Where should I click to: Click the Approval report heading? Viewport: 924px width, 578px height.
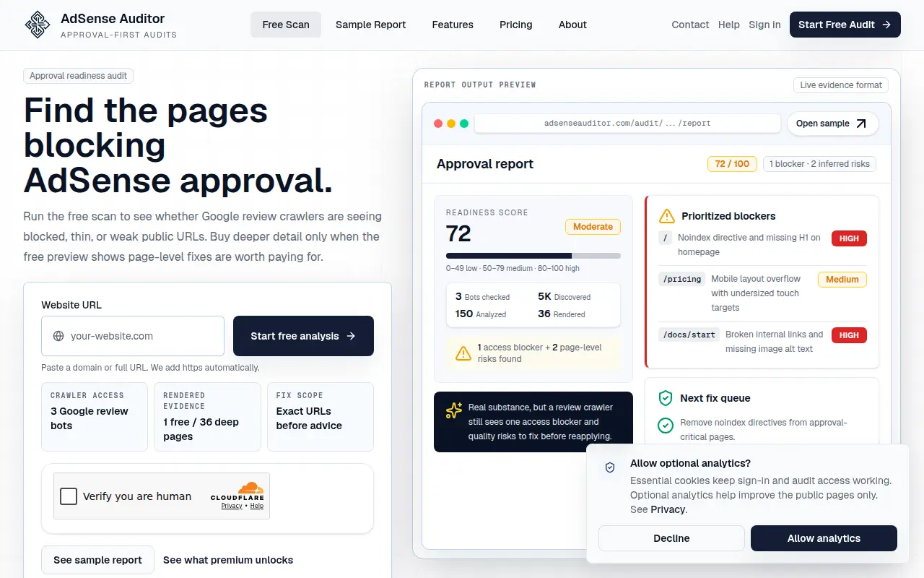pyautogui.click(x=485, y=164)
